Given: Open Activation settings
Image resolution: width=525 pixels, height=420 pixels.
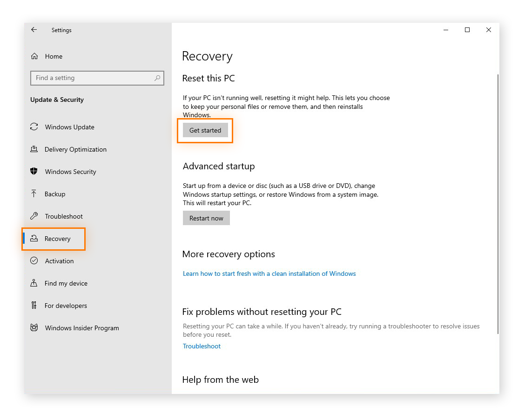Looking at the screenshot, I should pyautogui.click(x=34, y=260).
